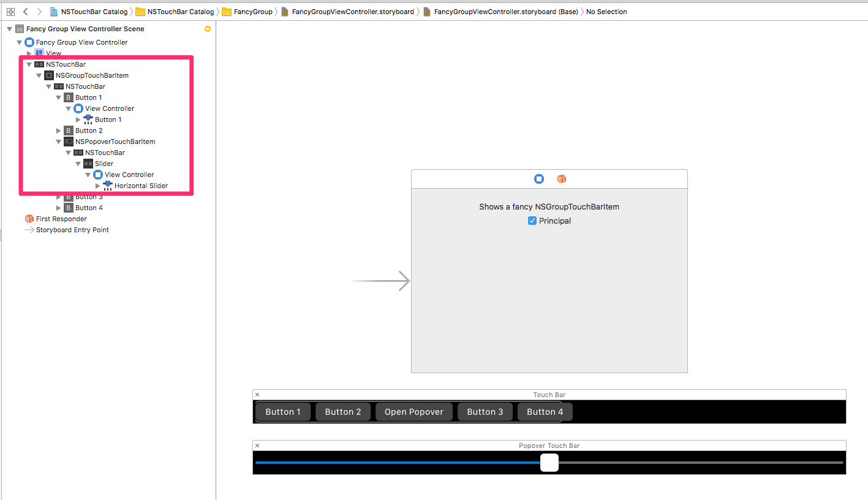The image size is (868, 500).
Task: Open the FancyGroup folder breadcrumb
Action: [247, 12]
